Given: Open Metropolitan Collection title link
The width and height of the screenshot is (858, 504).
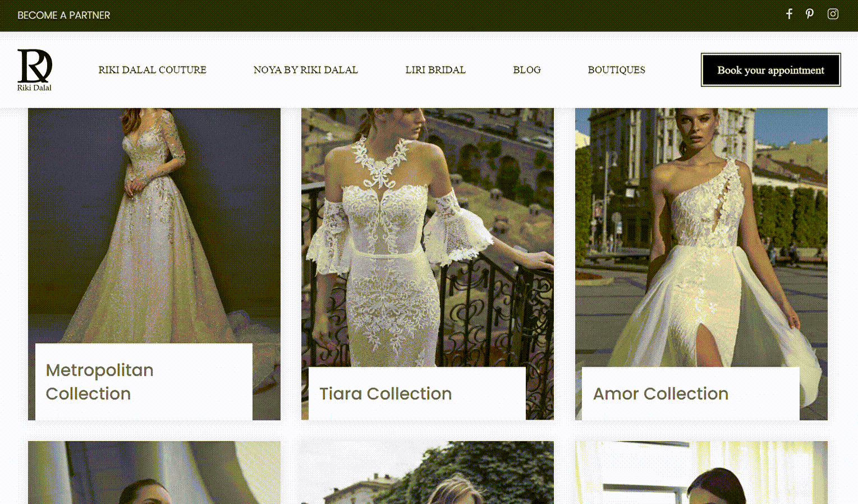Looking at the screenshot, I should pos(99,382).
